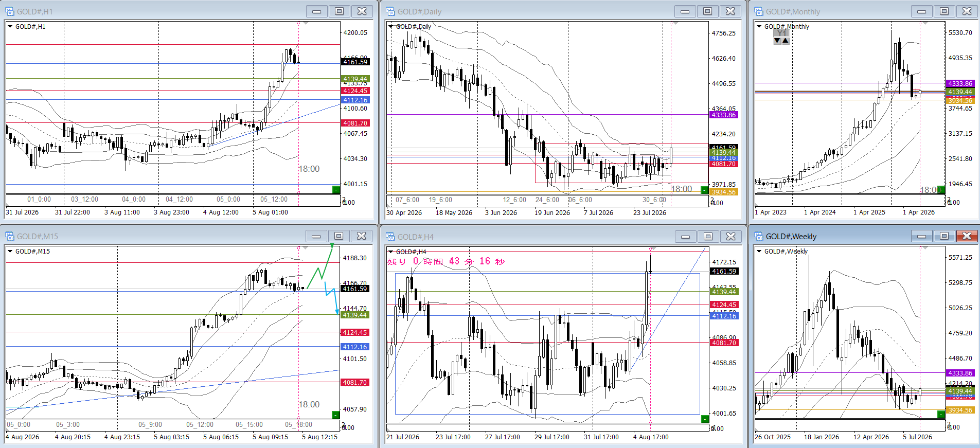Click the green minus button in H1 chart

pos(336,190)
